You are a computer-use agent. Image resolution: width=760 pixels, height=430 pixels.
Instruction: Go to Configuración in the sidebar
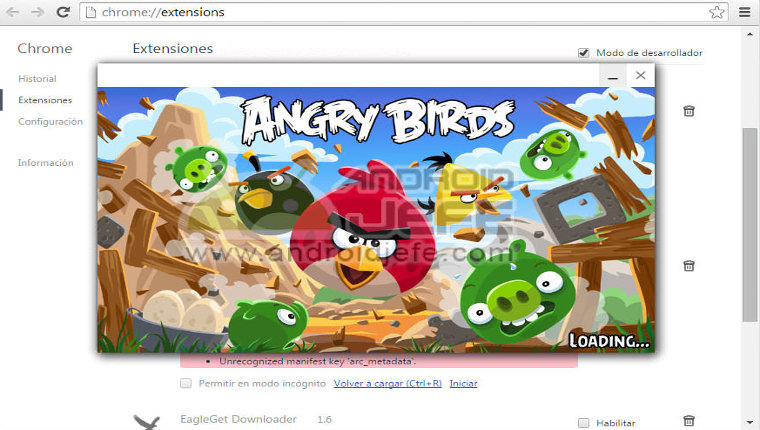pos(50,121)
